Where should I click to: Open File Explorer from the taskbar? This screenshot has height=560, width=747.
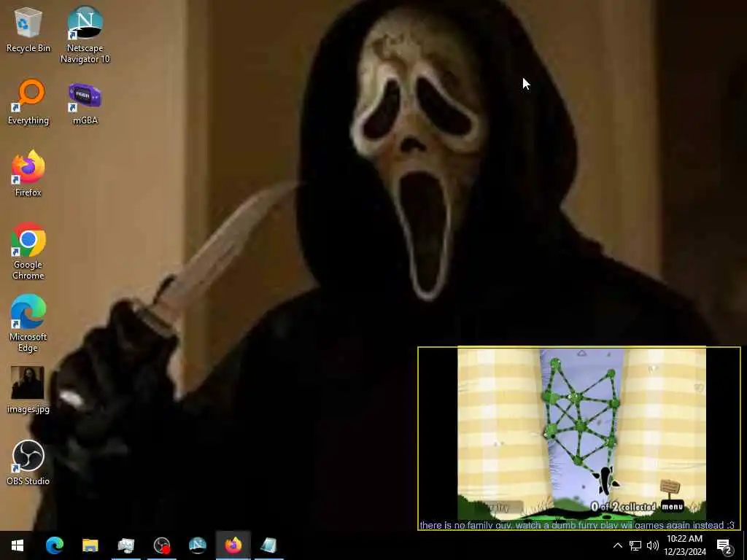pos(90,545)
